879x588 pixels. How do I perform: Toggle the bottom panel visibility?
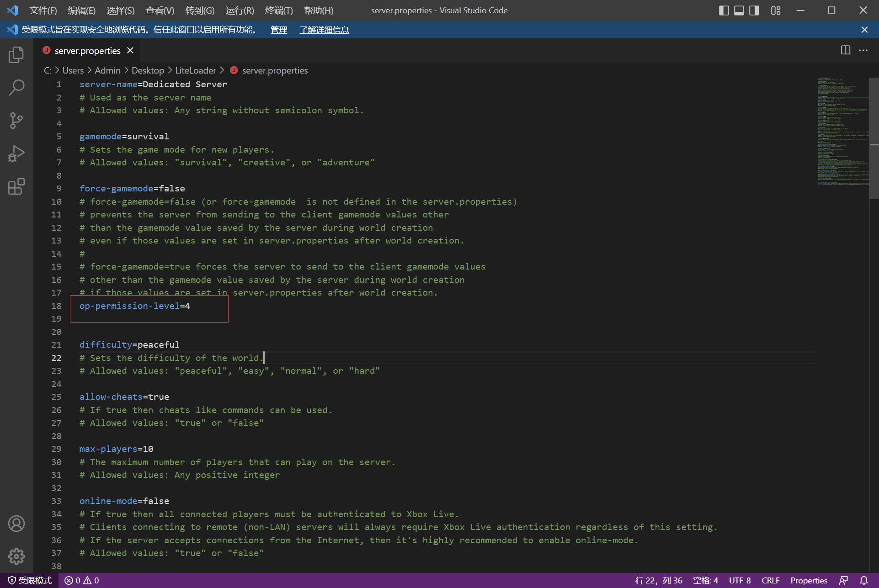click(739, 10)
